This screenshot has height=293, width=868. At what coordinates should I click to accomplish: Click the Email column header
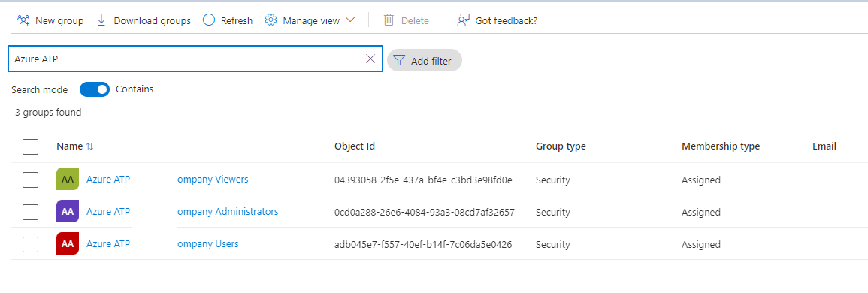click(x=824, y=146)
